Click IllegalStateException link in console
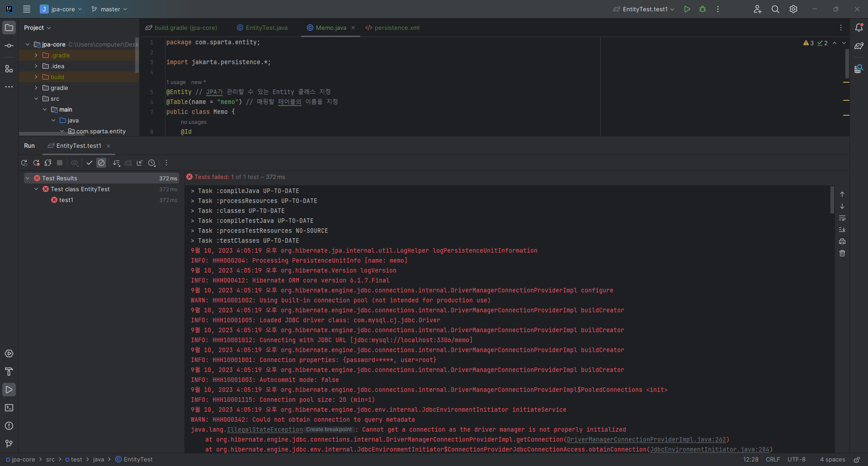The width and height of the screenshot is (868, 466). pyautogui.click(x=265, y=429)
